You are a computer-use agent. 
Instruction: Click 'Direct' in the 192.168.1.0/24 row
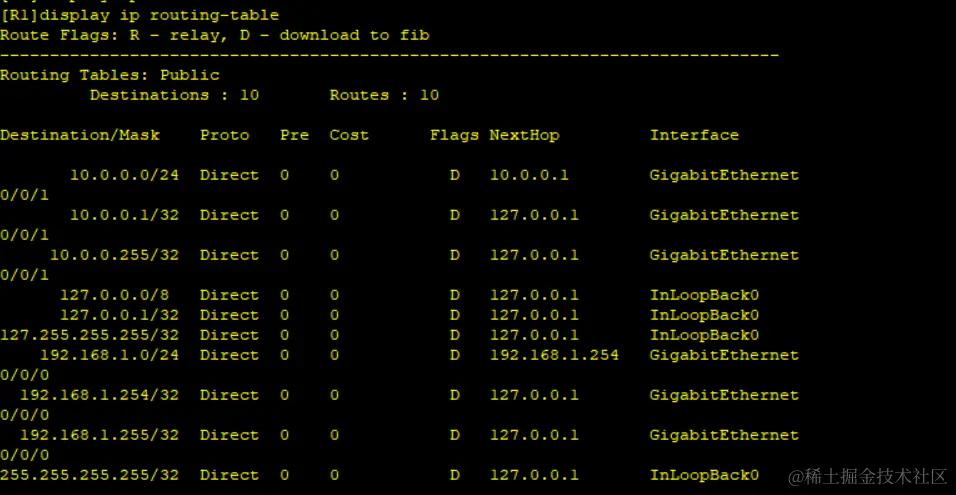(x=229, y=355)
